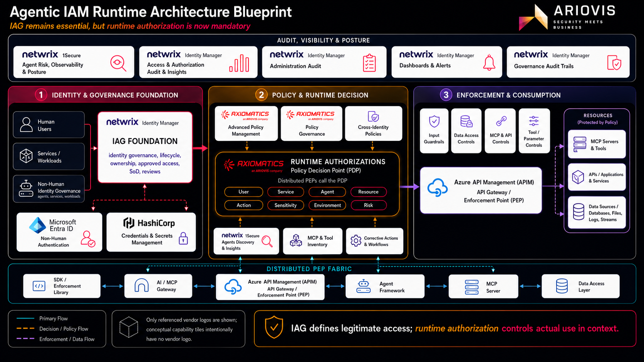Click the HashiCorp padlock icon
Image resolution: width=644 pixels, height=362 pixels.
pos(183,239)
